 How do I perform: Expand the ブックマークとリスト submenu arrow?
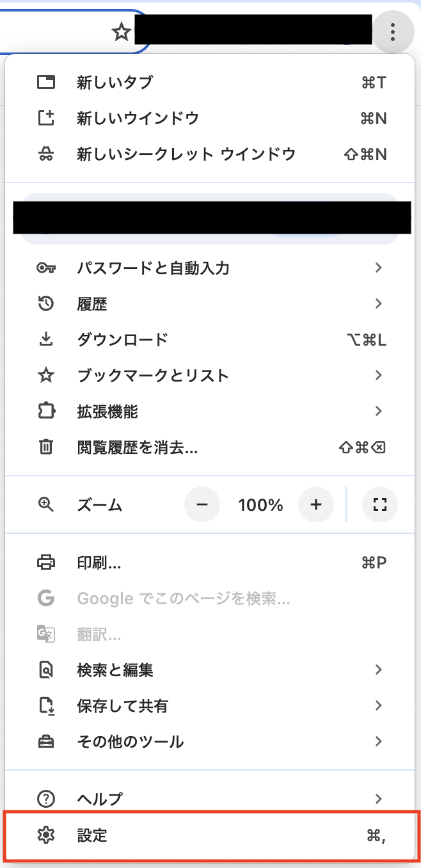(x=379, y=375)
